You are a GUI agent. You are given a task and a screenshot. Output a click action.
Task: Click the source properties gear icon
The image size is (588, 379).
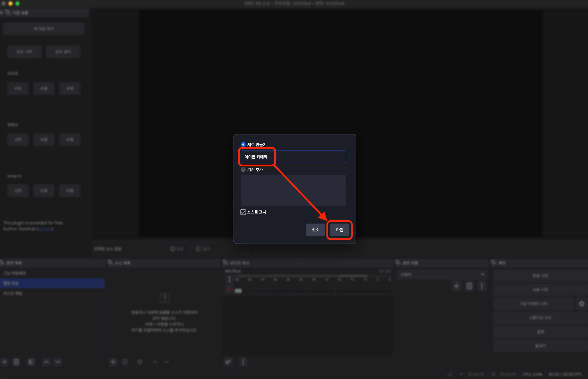point(140,362)
